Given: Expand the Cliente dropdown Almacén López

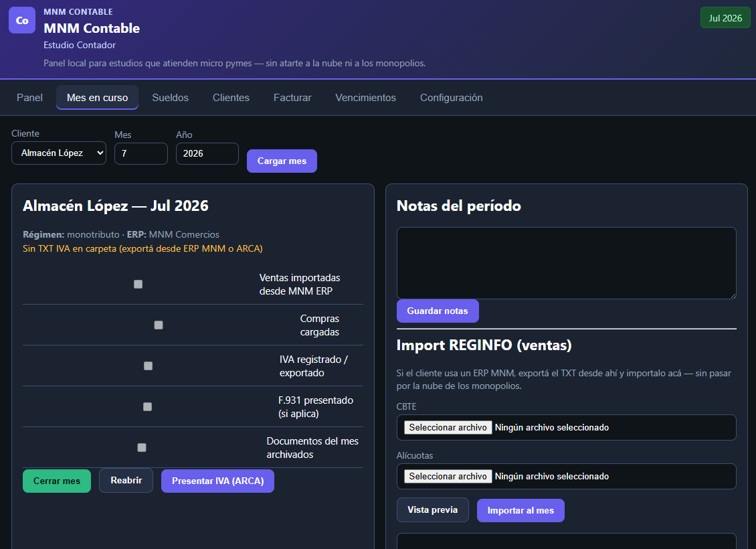Looking at the screenshot, I should 59,153.
